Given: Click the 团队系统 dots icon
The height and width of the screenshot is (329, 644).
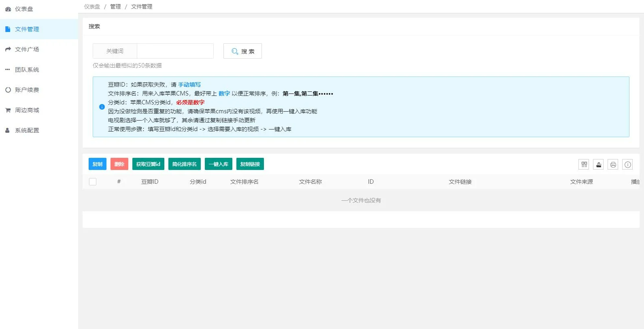Looking at the screenshot, I should point(8,70).
